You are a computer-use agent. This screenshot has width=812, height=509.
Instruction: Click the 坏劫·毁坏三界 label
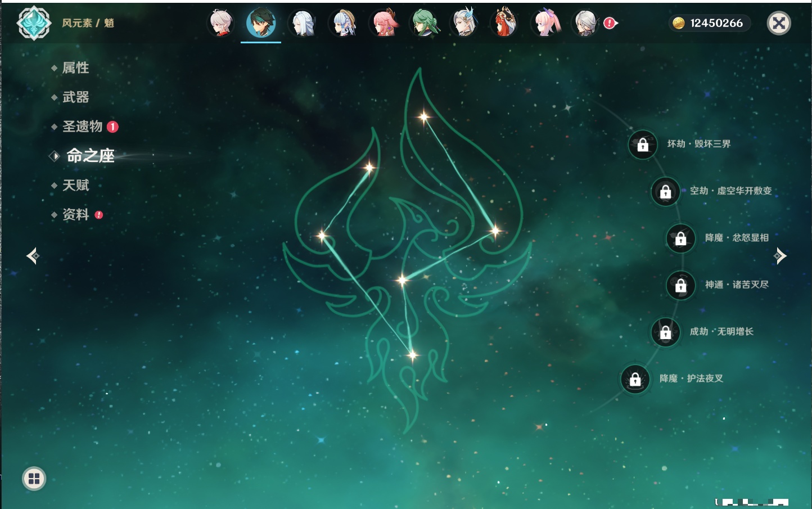click(699, 144)
